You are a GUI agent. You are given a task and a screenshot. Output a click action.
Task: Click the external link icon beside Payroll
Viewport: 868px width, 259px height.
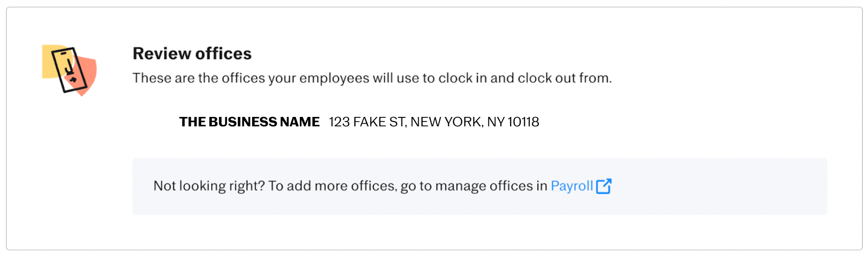click(x=604, y=186)
